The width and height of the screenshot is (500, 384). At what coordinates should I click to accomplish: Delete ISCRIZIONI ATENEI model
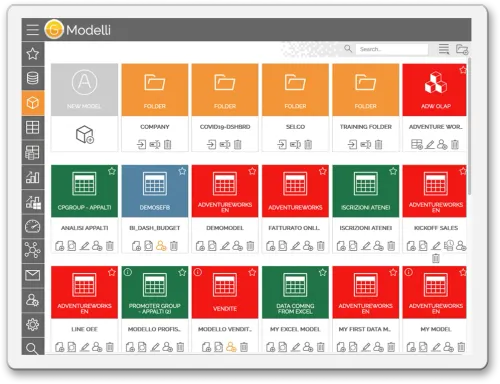click(391, 246)
